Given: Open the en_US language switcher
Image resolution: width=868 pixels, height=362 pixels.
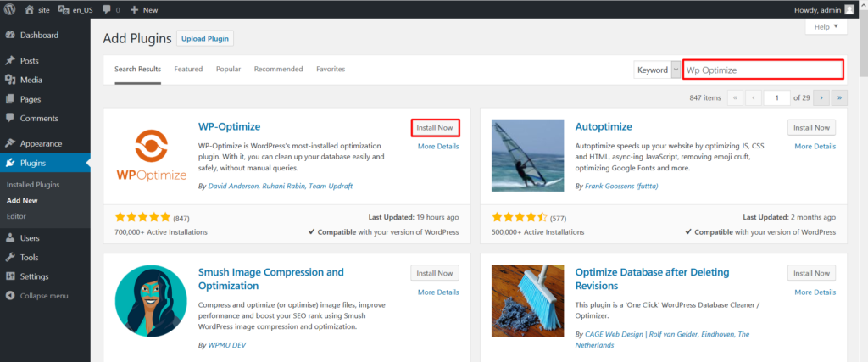Looking at the screenshot, I should tap(75, 9).
